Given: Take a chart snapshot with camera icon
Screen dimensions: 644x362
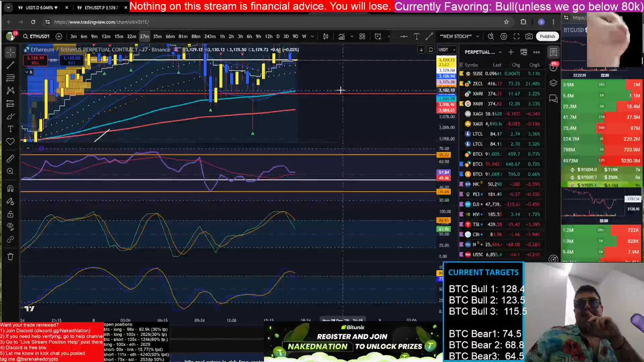Looking at the screenshot, I should click(529, 36).
